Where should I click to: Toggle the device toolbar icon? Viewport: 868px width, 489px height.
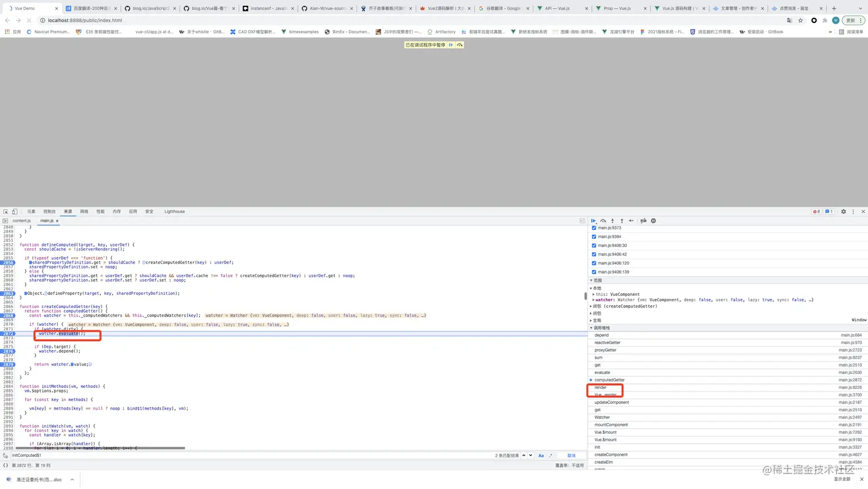pos(15,211)
